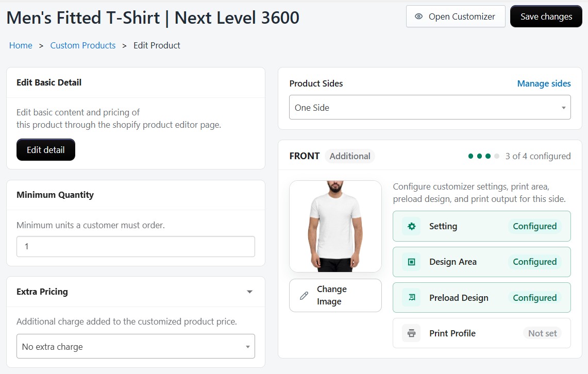Open the No extra charge dropdown
Screen dimensions: 588x374
point(135,346)
